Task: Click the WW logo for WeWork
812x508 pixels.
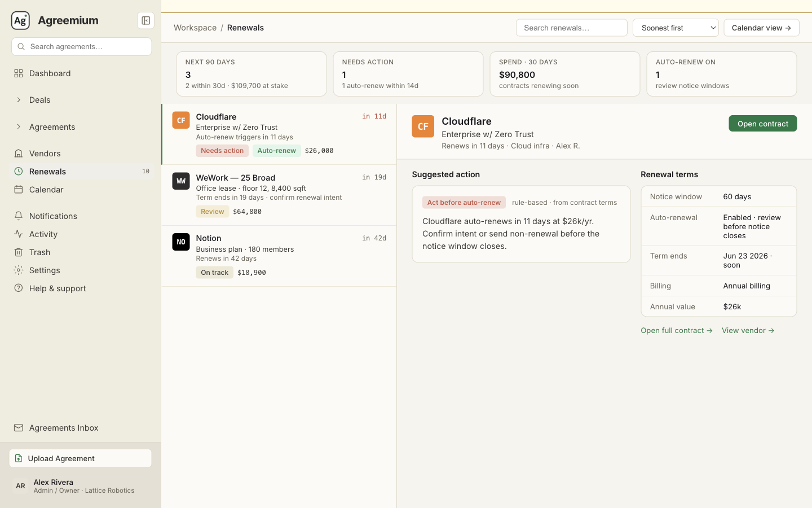Action: coord(181,181)
